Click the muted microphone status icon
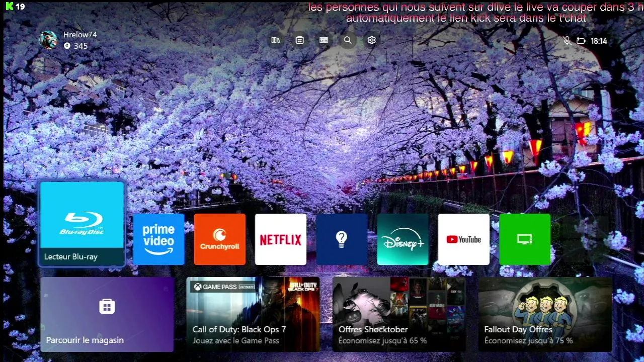 [x=567, y=41]
